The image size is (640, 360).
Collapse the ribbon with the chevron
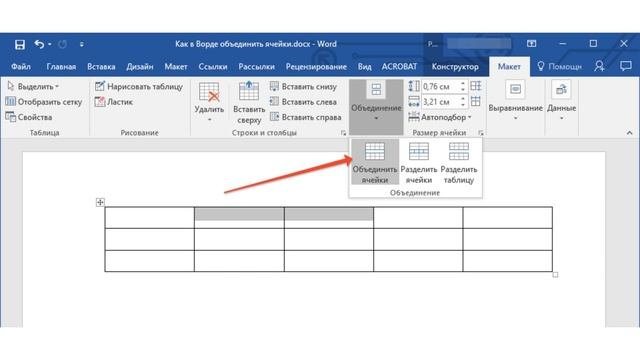629,133
